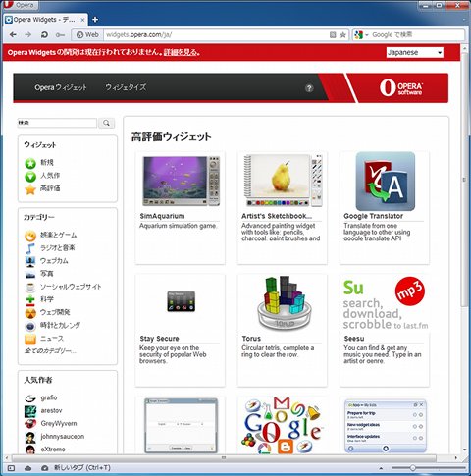Click the widget search text box

[x=57, y=123]
